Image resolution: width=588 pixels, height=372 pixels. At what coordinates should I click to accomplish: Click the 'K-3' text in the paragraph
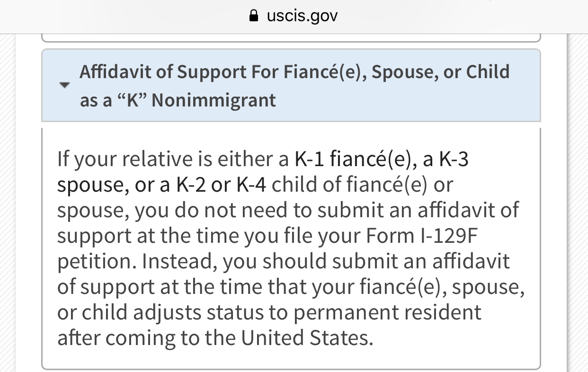point(454,159)
